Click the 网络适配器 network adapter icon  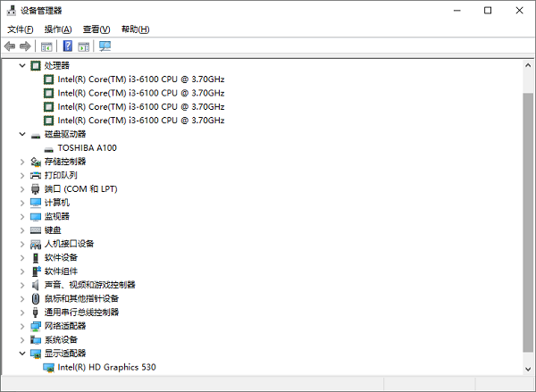pos(36,326)
